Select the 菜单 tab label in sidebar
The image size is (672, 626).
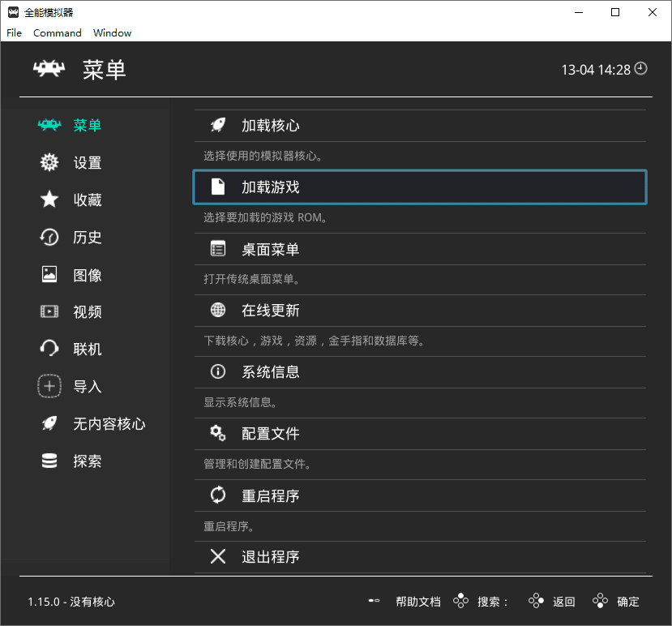pos(88,125)
